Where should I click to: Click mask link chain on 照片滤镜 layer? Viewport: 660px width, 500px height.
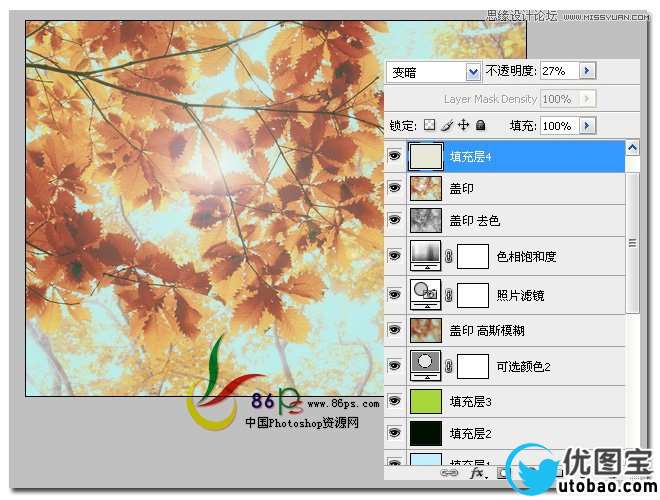coord(449,295)
